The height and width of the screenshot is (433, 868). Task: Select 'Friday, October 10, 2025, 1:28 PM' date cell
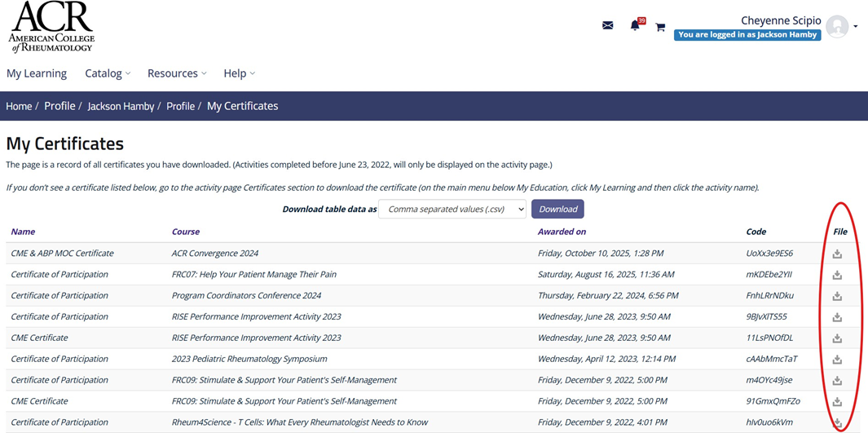[x=601, y=254]
